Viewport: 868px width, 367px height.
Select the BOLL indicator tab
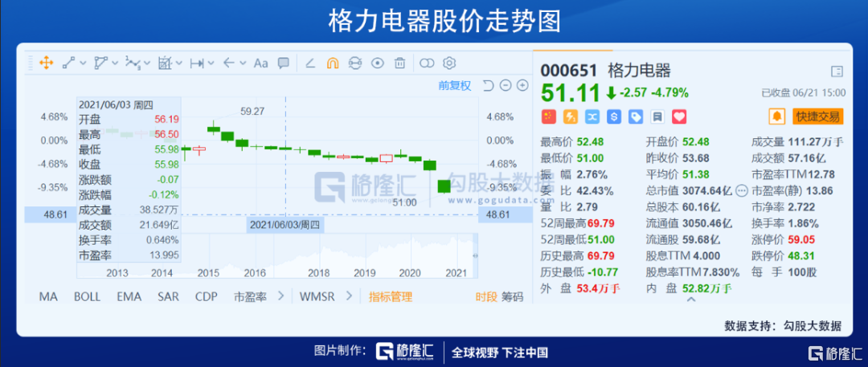pos(87,296)
